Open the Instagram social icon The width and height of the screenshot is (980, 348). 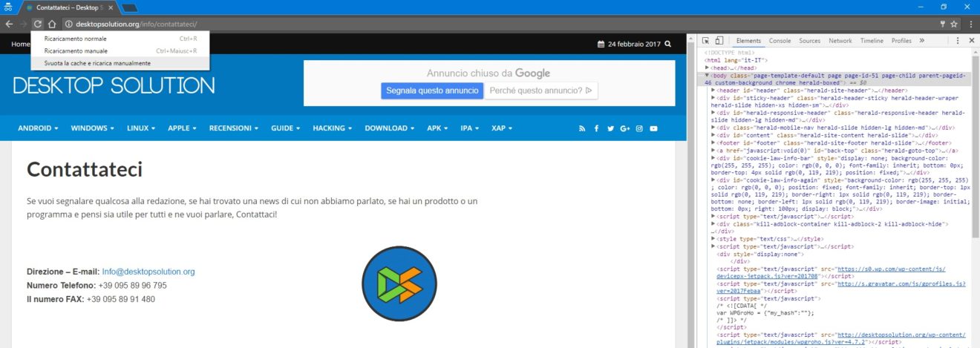pyautogui.click(x=639, y=128)
